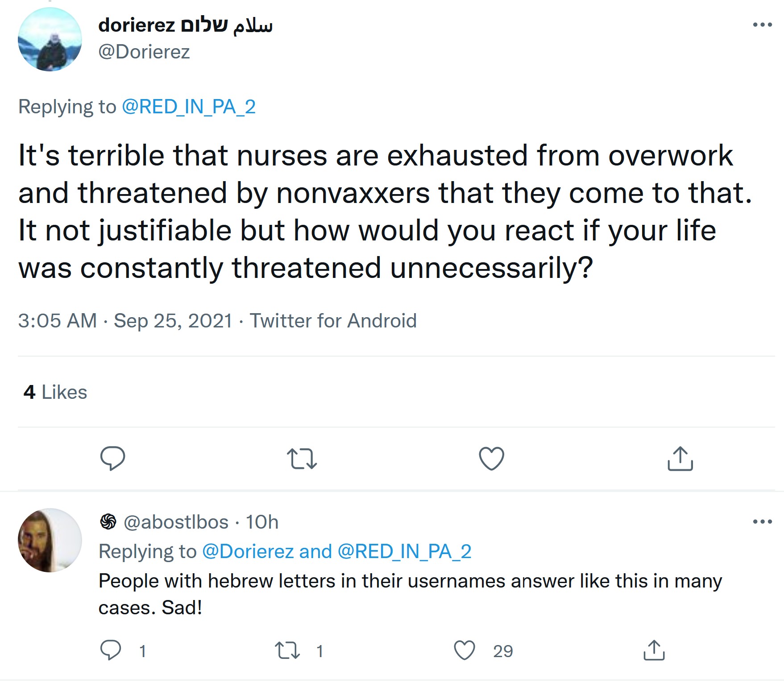This screenshot has height=687, width=784.
Task: Reply to the @abostlbos comment
Action: [111, 650]
